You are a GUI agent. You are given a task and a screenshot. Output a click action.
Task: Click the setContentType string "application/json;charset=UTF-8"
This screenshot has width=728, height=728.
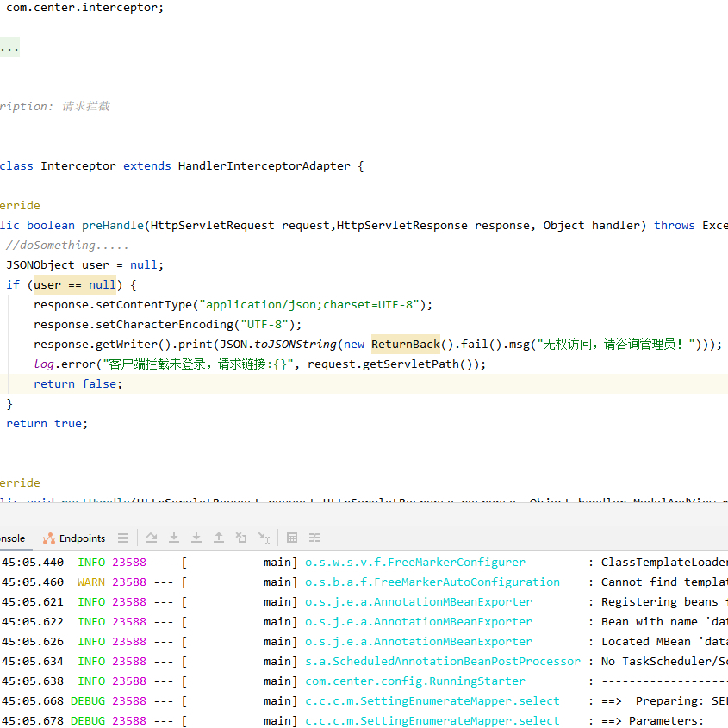309,305
